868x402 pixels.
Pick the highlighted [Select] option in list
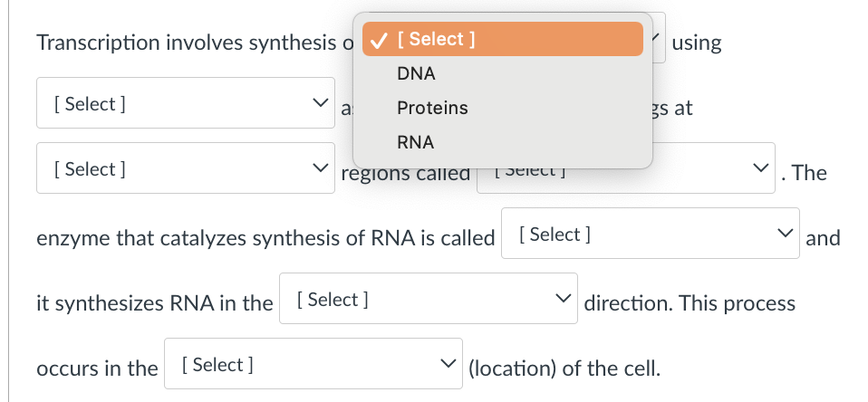pos(503,39)
